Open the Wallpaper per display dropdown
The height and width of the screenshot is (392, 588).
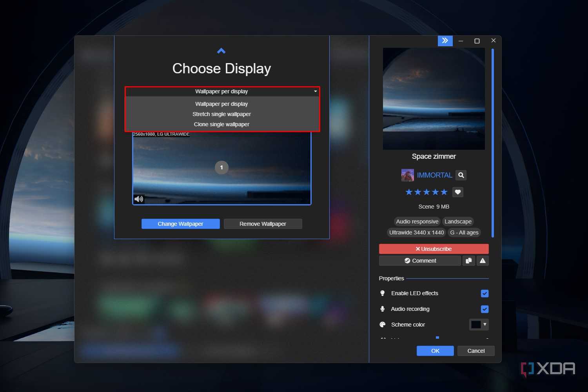[222, 91]
